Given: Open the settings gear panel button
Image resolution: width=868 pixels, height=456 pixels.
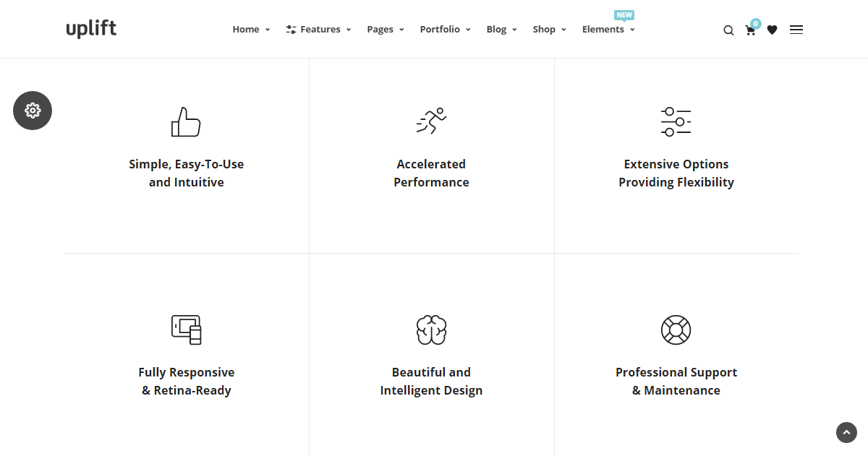Looking at the screenshot, I should coord(33,111).
